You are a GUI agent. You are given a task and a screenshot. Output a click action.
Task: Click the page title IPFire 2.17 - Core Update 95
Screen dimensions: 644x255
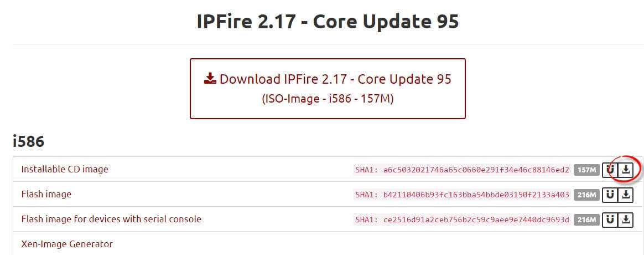328,21
